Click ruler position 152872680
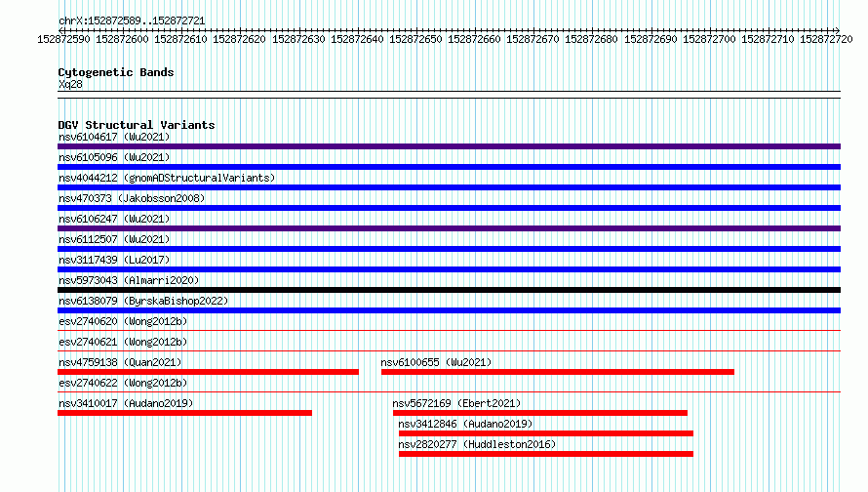 click(x=591, y=39)
